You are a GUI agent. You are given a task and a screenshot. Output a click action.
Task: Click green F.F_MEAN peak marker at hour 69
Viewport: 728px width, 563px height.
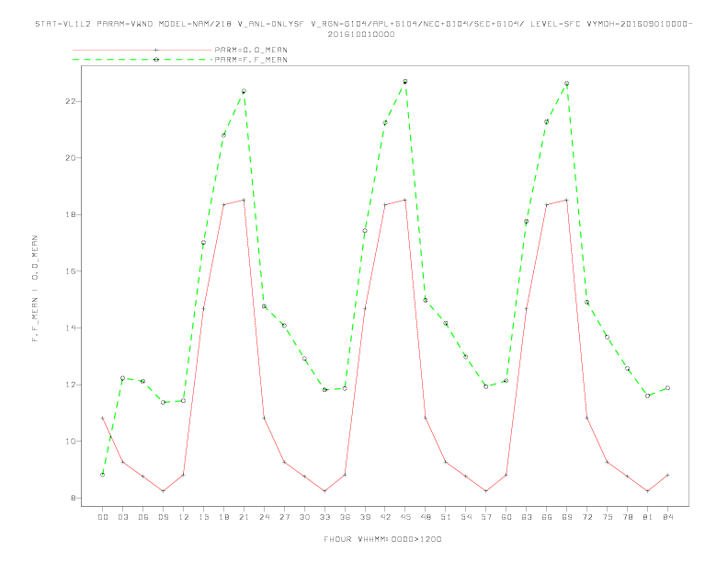[x=566, y=84]
